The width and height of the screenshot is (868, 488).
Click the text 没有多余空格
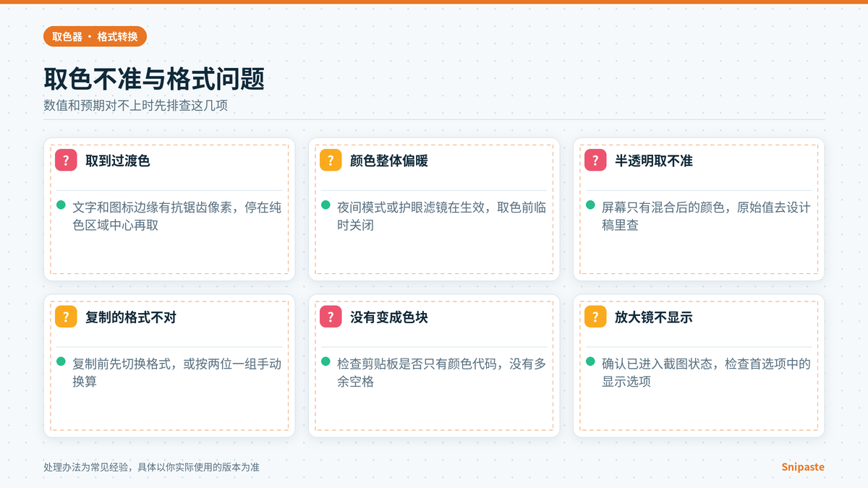(442, 372)
